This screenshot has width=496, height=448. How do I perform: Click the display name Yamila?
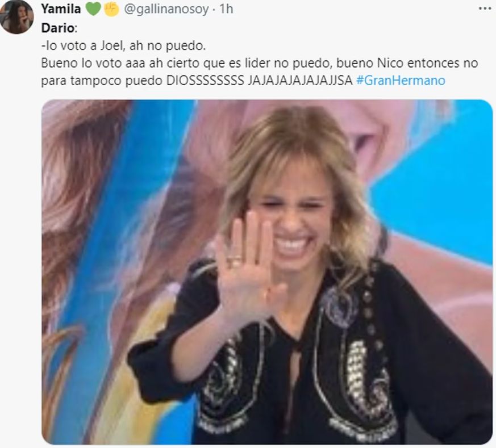61,9
